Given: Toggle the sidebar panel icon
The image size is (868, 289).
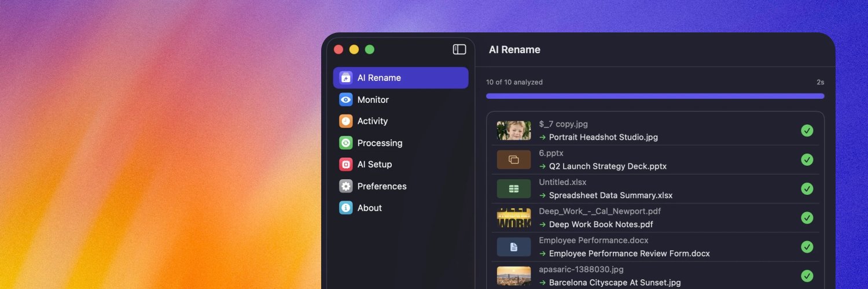Looking at the screenshot, I should [x=459, y=50].
